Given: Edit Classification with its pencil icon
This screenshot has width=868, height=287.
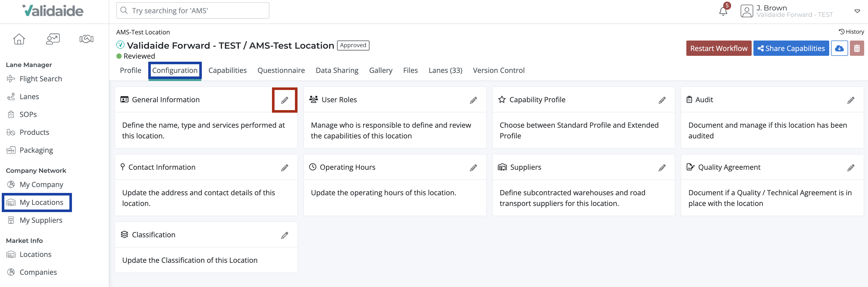Looking at the screenshot, I should [x=285, y=236].
